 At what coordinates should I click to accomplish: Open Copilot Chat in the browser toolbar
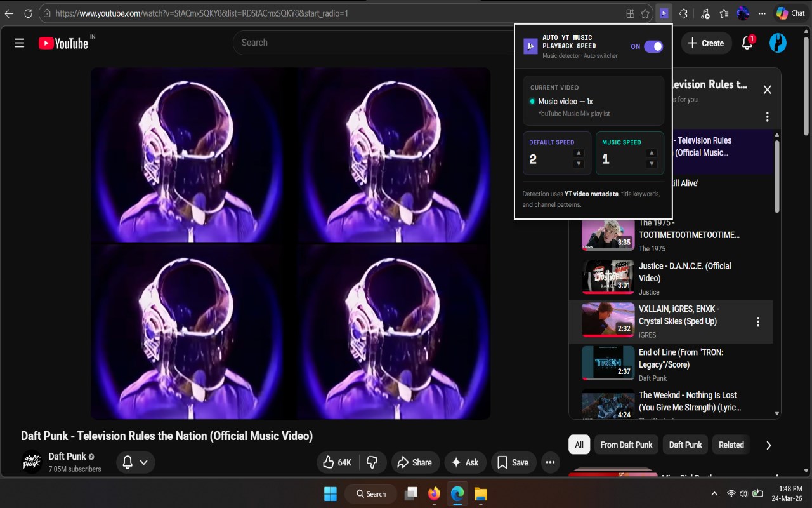(x=790, y=13)
